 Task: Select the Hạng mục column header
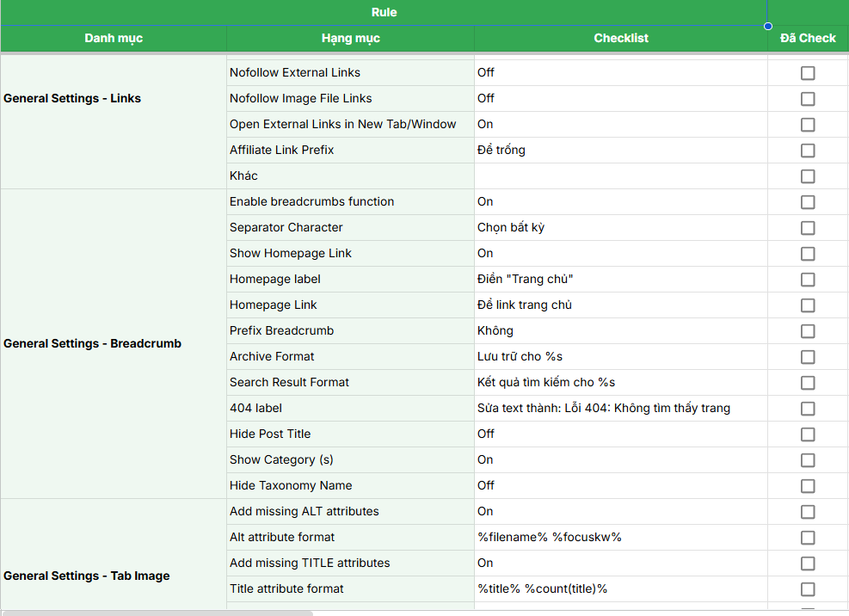point(350,38)
